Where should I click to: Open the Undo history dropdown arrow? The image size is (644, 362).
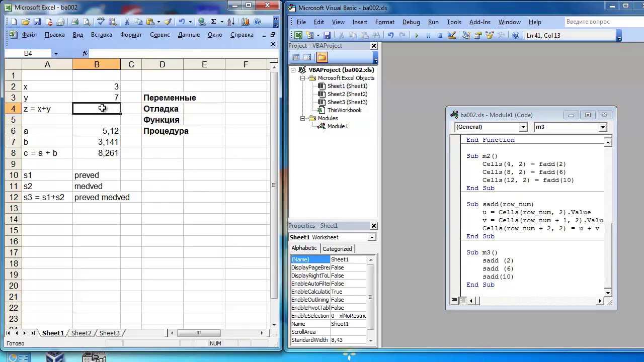tap(190, 22)
